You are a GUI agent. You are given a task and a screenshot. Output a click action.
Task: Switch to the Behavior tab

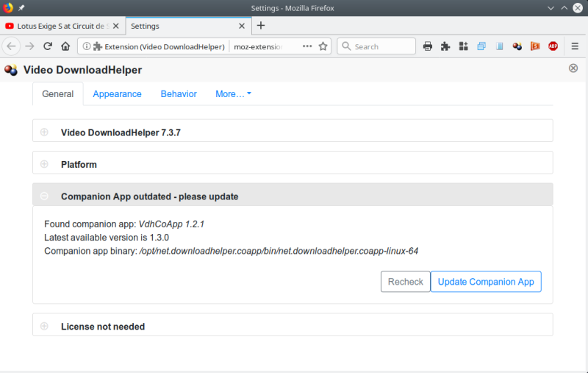point(179,94)
